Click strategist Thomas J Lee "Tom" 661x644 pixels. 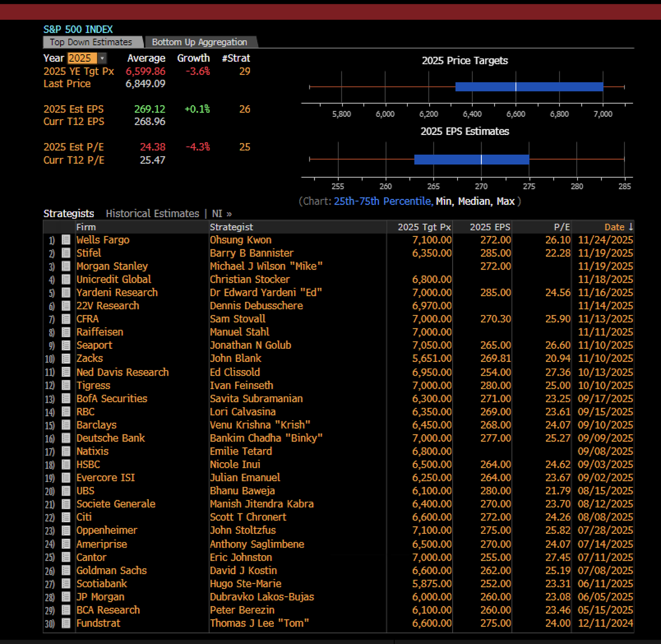[x=259, y=624]
